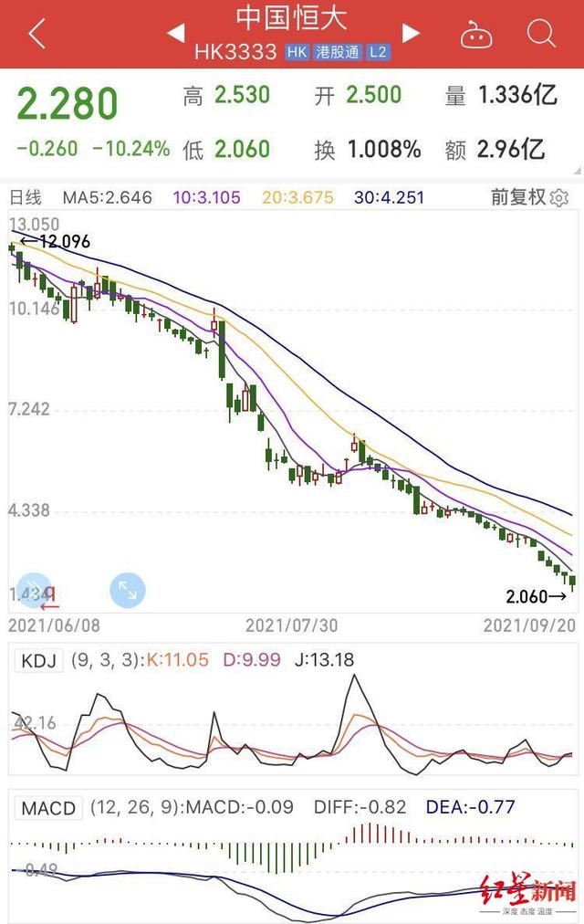Open the 日线 period selector
584x924 pixels.
point(26,197)
